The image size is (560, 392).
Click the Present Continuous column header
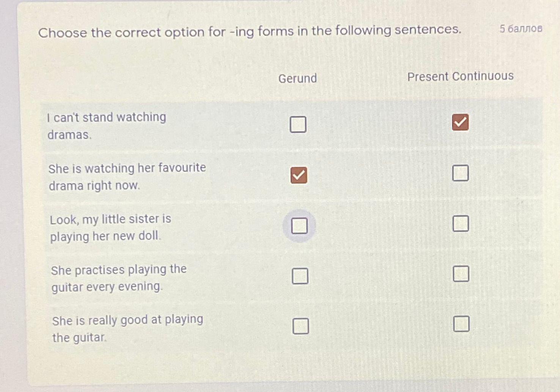coord(460,76)
